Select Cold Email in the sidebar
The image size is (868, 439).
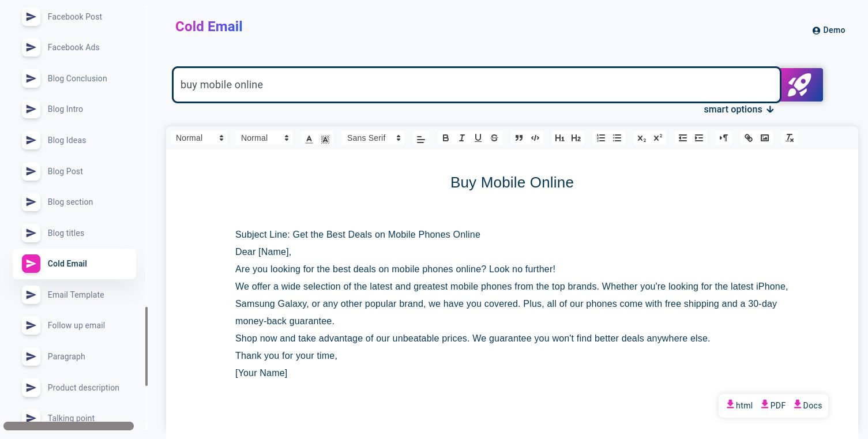(74, 264)
